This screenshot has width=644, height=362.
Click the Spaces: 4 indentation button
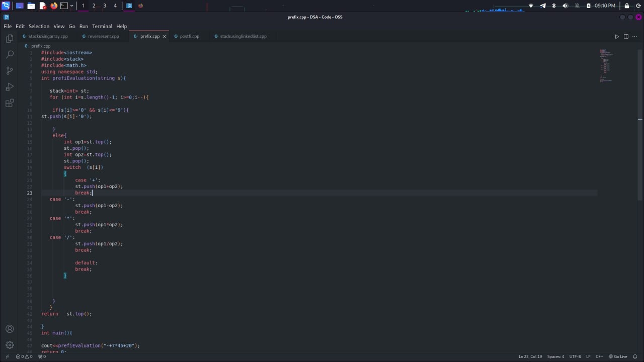(555, 356)
